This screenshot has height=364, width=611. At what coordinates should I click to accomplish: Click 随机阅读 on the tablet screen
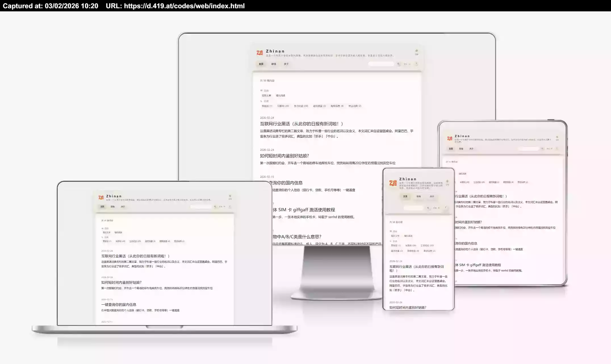point(463,174)
